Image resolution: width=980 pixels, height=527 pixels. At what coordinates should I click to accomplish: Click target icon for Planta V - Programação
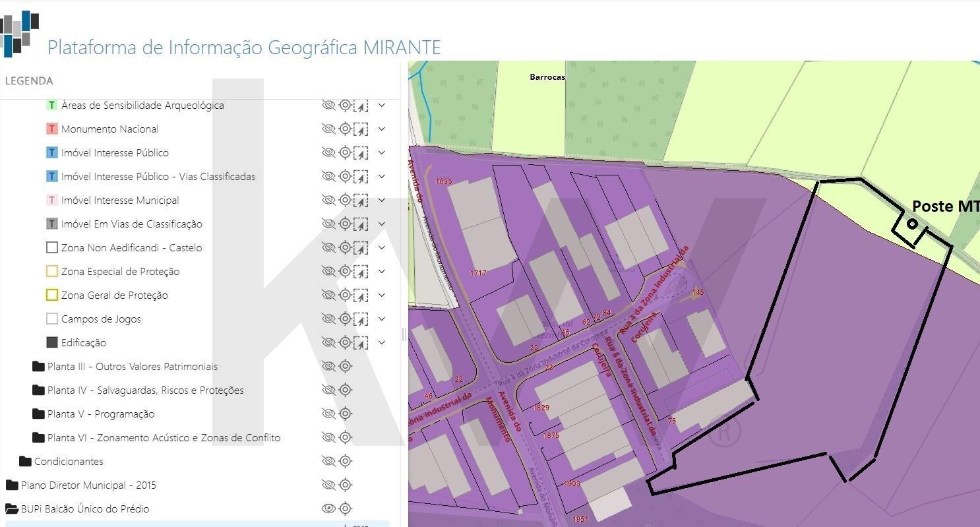345,414
